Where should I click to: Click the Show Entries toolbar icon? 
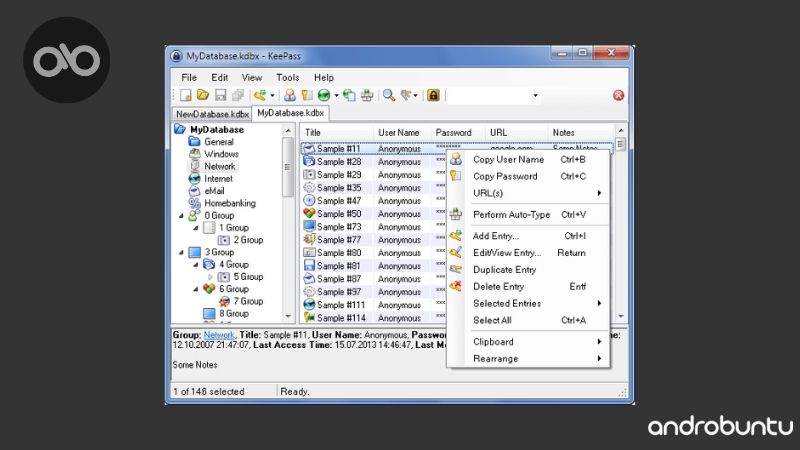[x=406, y=95]
